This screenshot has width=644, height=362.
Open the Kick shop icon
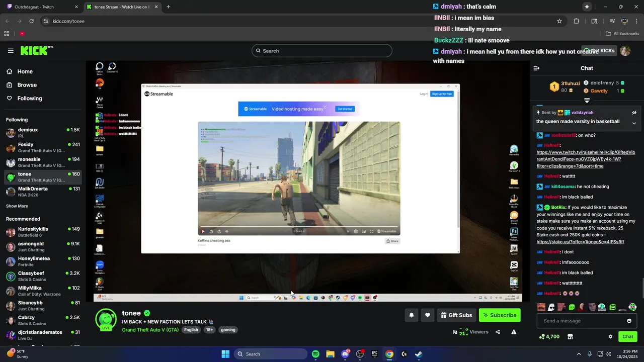[570, 336]
